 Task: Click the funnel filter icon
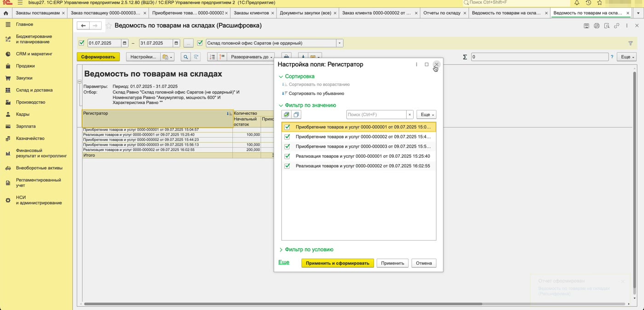630,43
